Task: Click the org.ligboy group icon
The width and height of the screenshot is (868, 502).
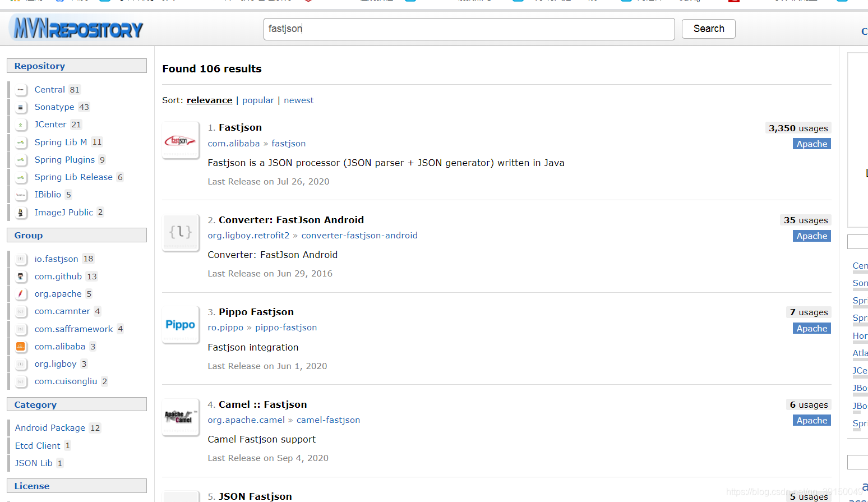Action: click(x=21, y=364)
